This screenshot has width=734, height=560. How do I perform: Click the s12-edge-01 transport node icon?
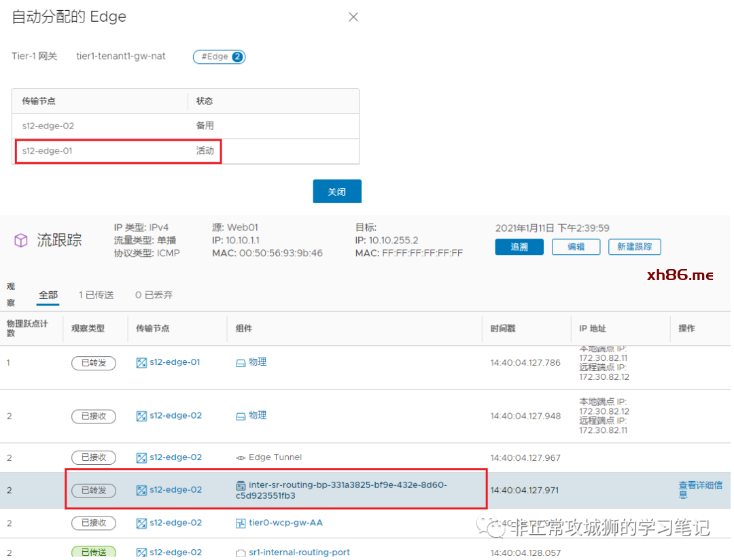pyautogui.click(x=141, y=363)
